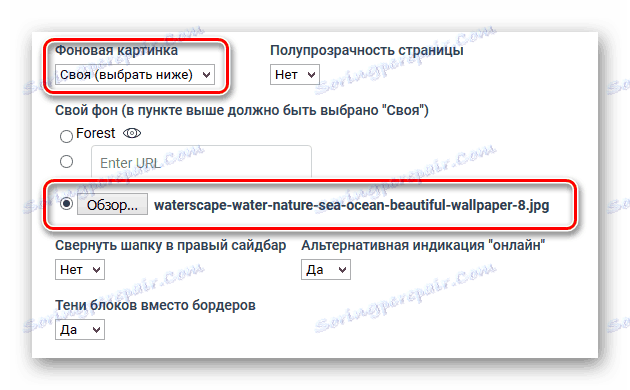
Task: Click the waterscape-water-nature-sea-ocean-beautiful-wallpaper-8.jpg file name
Action: (x=352, y=205)
